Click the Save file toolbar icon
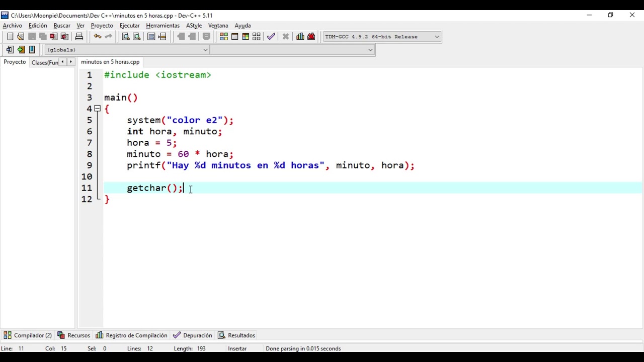Image resolution: width=644 pixels, height=362 pixels. [32, 36]
